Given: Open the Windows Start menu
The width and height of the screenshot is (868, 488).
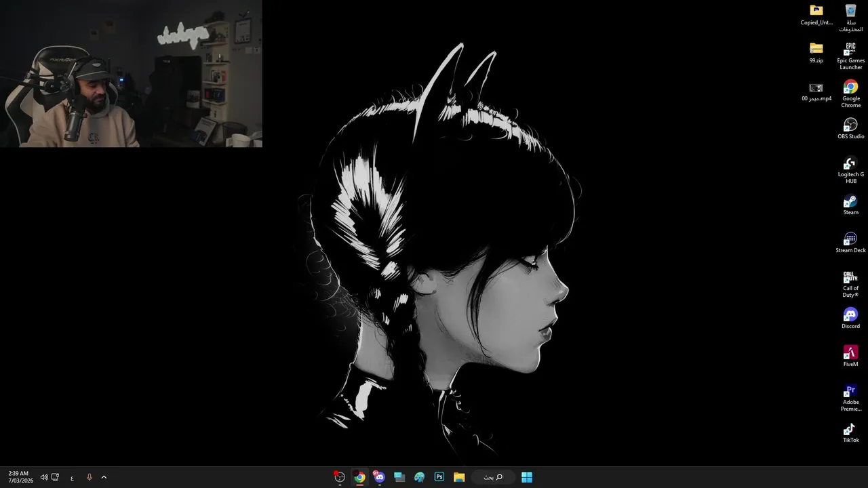Looking at the screenshot, I should pyautogui.click(x=527, y=477).
